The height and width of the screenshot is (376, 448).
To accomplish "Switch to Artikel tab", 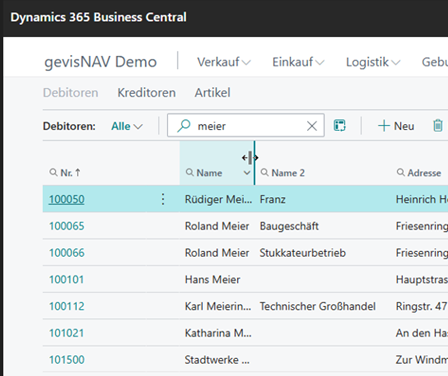I will tap(212, 93).
